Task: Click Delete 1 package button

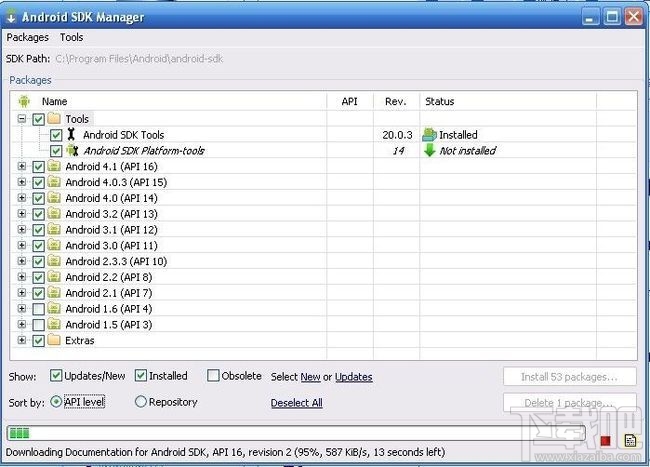Action: coord(570,403)
